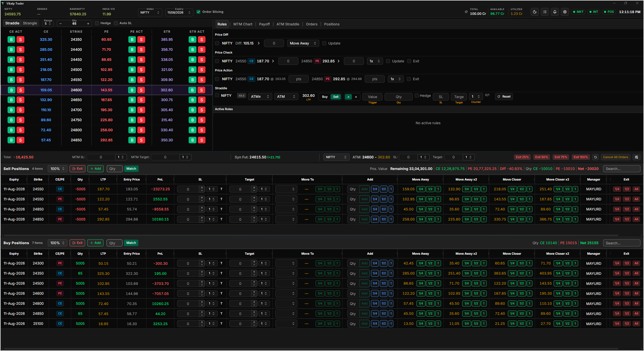Screen dimensions: 644x351
Task: Select greater-than operator in Straddle rule
Action: click(348, 97)
